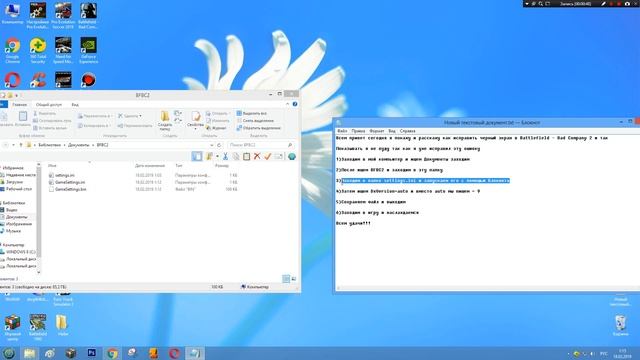Open the Help menu in Notepad

point(407,131)
